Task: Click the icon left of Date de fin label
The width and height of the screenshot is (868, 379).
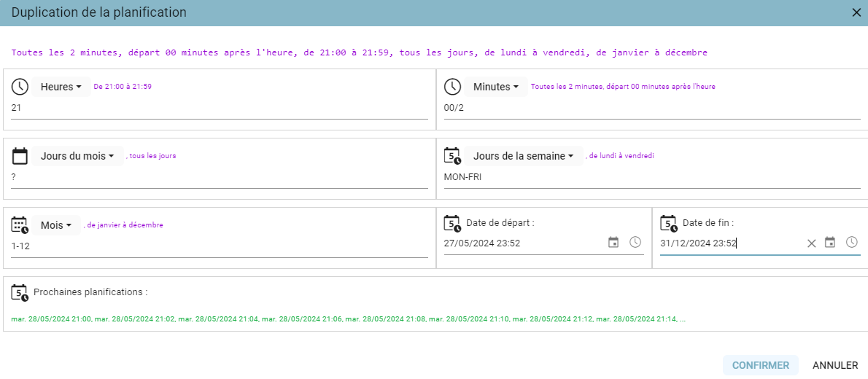Action: coord(669,224)
